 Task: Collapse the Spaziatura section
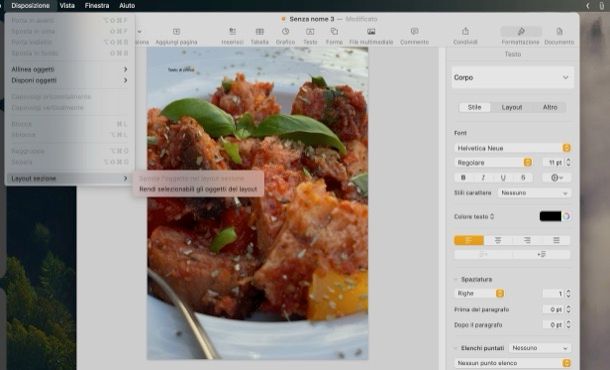coord(456,279)
